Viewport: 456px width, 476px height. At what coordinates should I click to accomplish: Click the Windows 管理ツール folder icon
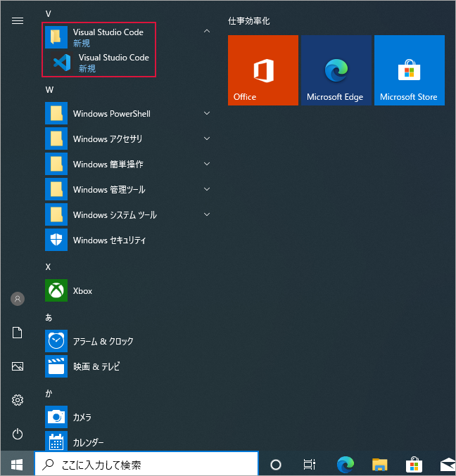pos(56,189)
